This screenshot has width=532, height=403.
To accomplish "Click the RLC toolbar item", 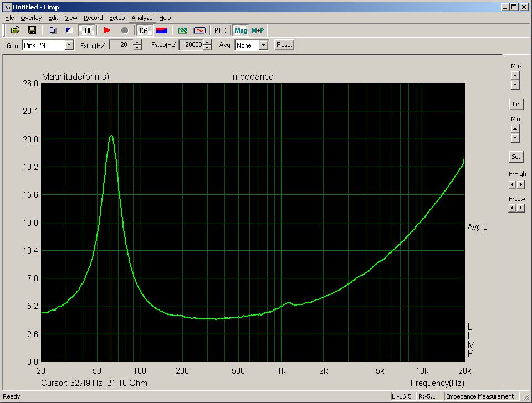I will point(220,30).
